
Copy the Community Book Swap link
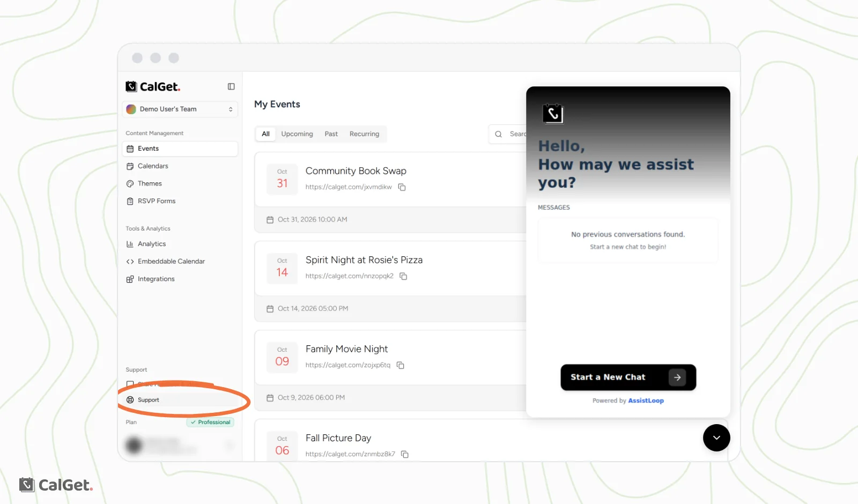pyautogui.click(x=402, y=187)
